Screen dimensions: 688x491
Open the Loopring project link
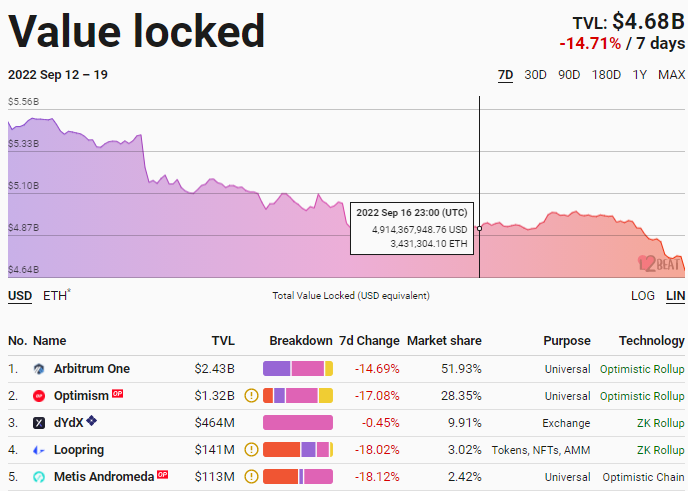tap(79, 450)
